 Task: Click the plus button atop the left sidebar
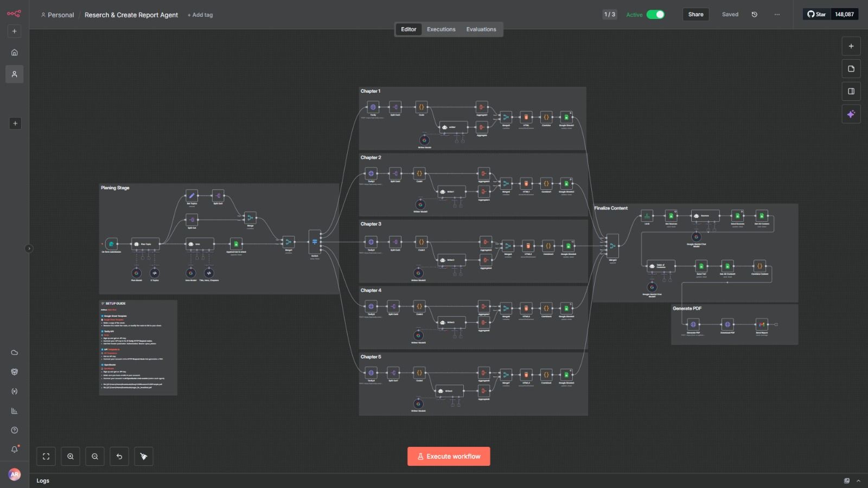click(15, 31)
